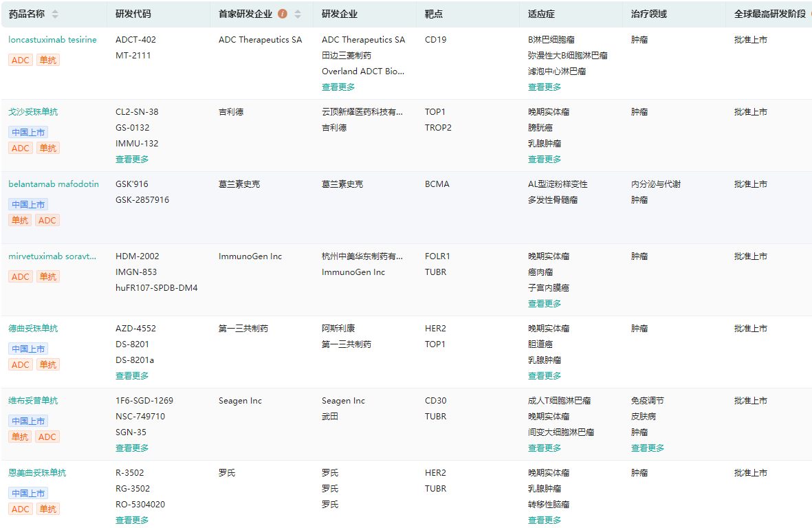
Task: Select 阿斯利康 developer cell
Action: 338,328
